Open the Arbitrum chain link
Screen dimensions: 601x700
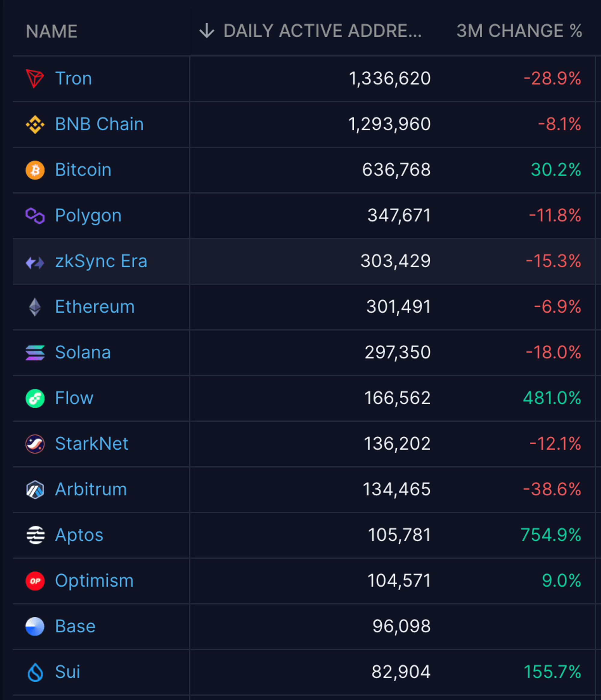pyautogui.click(x=90, y=489)
